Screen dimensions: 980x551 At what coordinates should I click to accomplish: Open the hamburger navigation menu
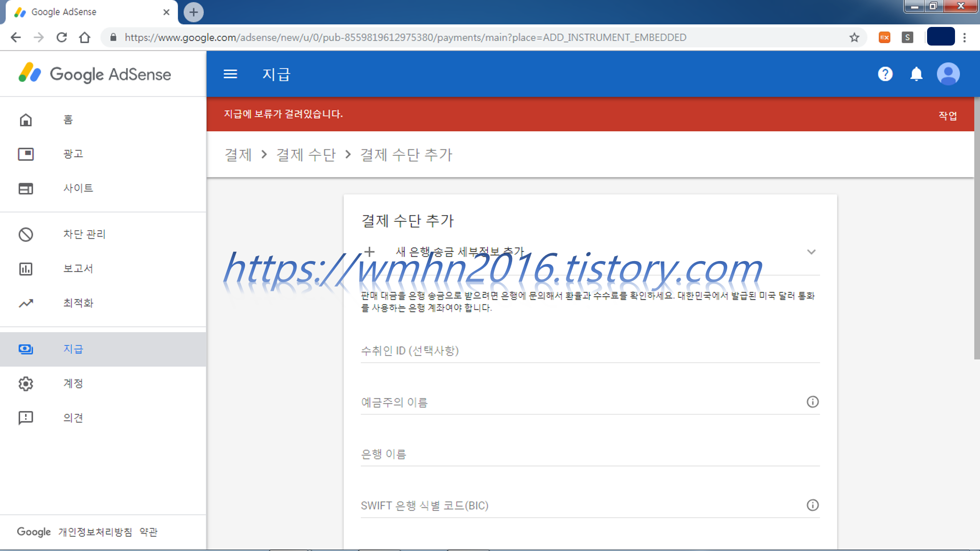230,74
